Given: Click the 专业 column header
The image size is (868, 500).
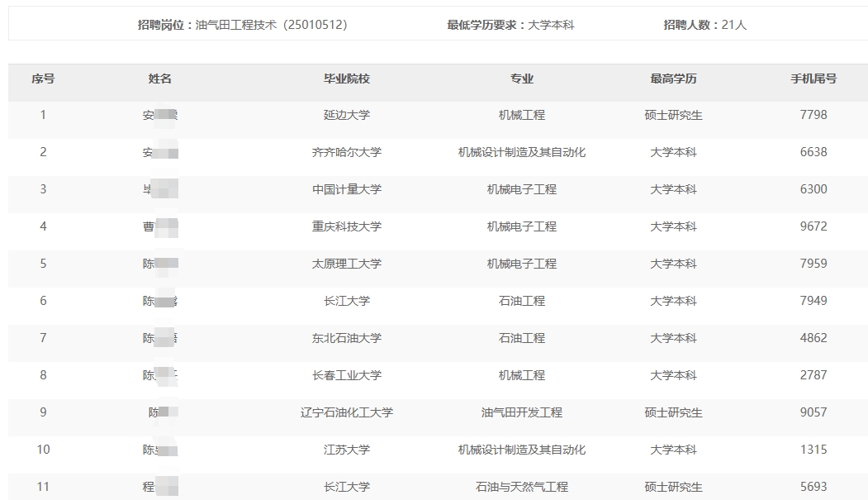Looking at the screenshot, I should pos(522,79).
